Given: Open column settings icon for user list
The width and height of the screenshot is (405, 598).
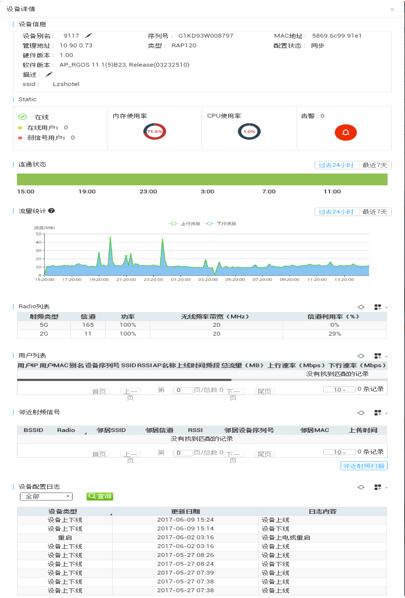Looking at the screenshot, I should point(378,356).
